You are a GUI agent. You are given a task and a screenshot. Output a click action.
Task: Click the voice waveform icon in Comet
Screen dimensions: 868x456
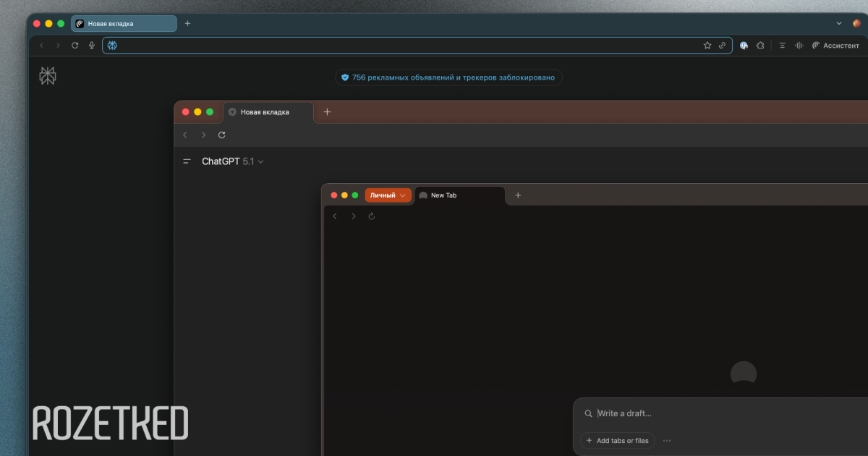(799, 46)
